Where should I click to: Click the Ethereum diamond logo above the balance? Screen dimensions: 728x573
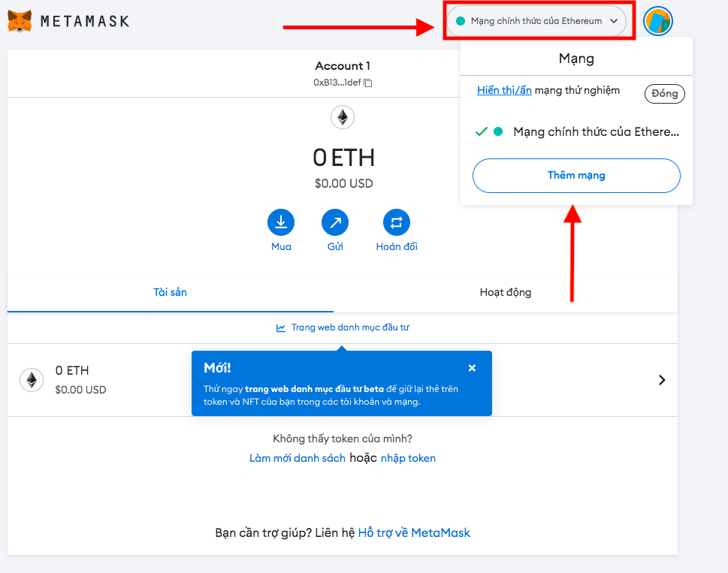(x=343, y=117)
